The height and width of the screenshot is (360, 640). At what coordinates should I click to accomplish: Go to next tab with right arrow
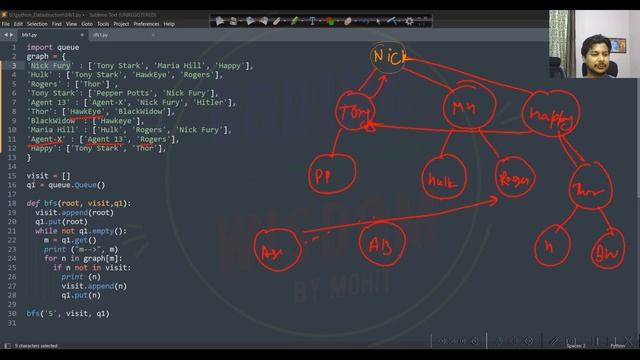[11, 35]
